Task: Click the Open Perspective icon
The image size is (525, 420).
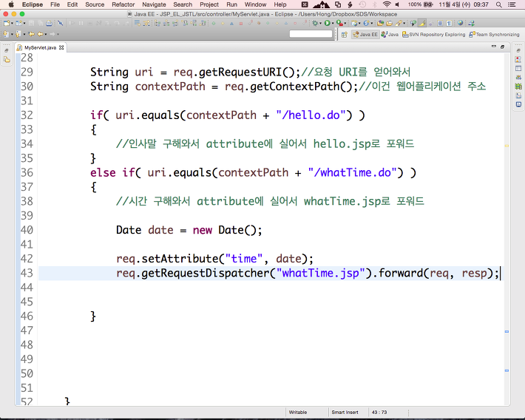Action: click(344, 35)
